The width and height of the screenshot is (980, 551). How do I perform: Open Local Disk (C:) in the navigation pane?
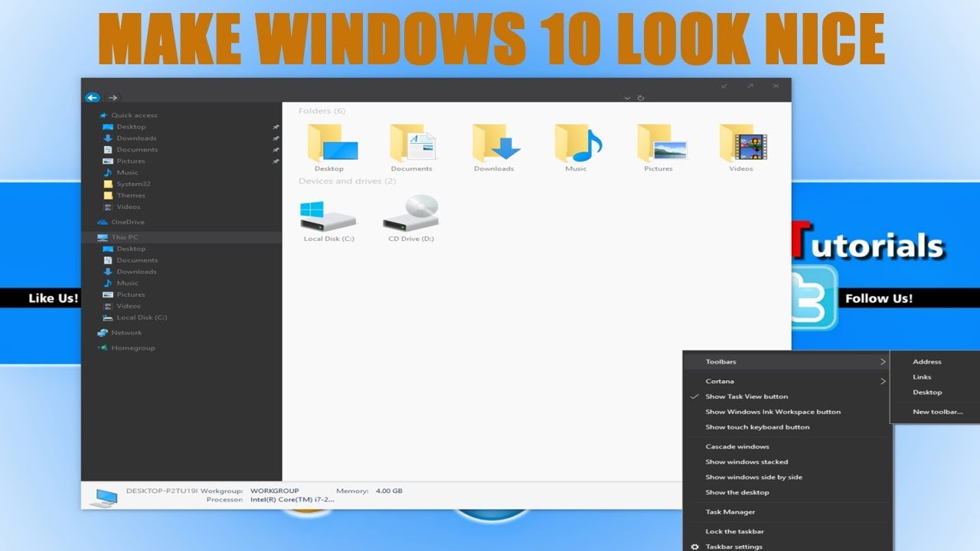142,318
